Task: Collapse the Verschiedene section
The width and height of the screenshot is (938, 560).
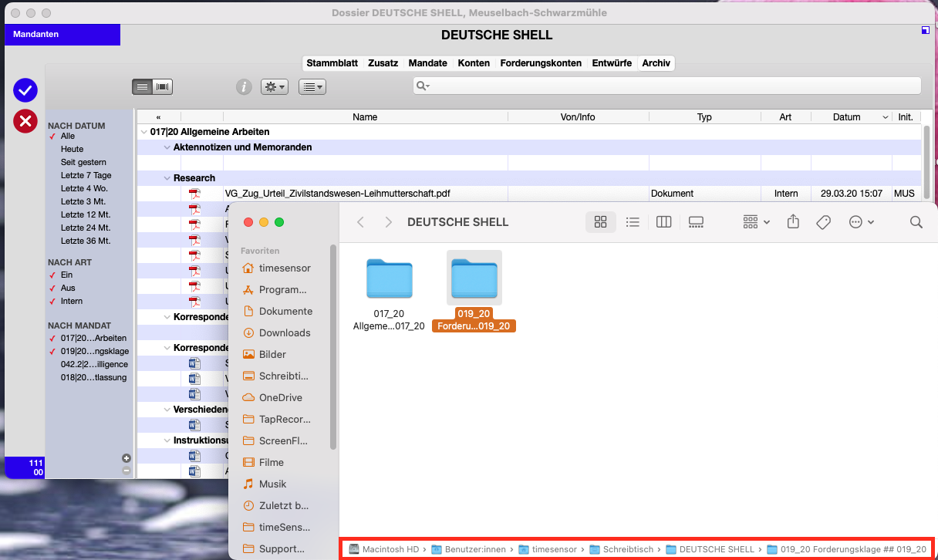Action: point(167,410)
